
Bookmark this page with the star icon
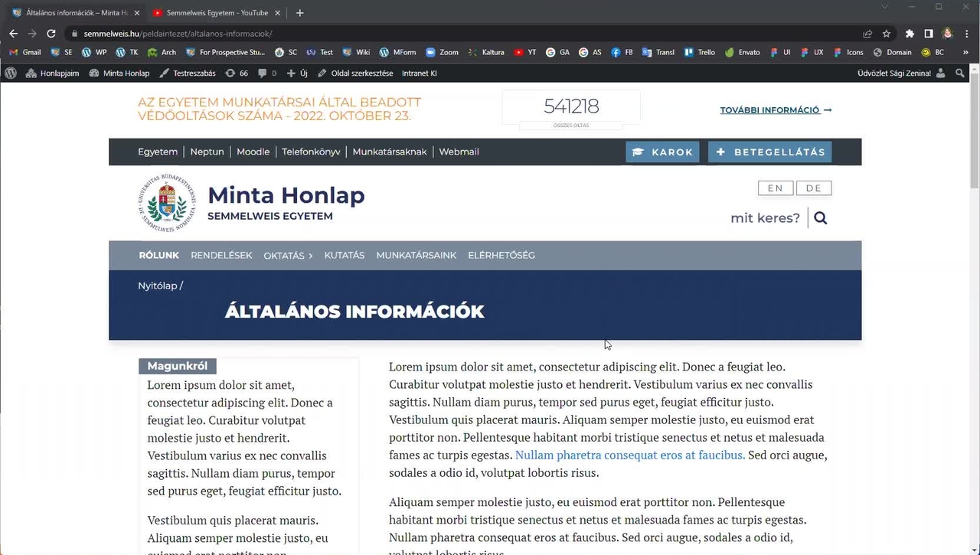tap(887, 34)
